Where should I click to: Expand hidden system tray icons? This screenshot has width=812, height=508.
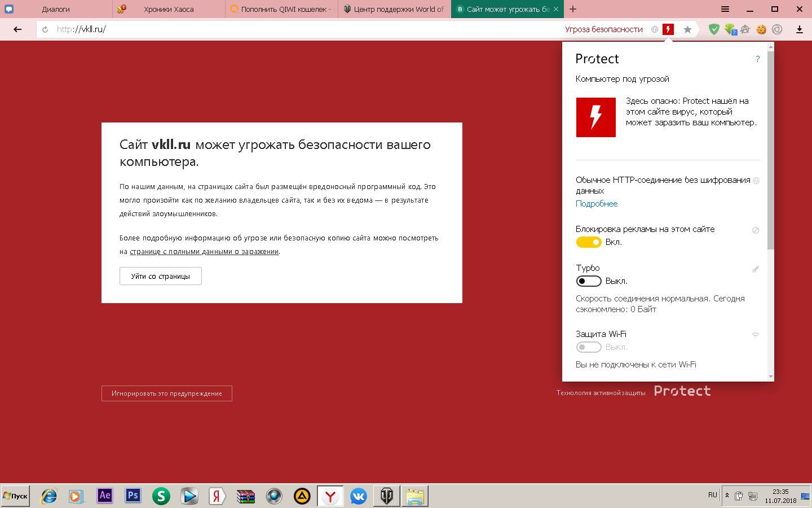pyautogui.click(x=727, y=496)
